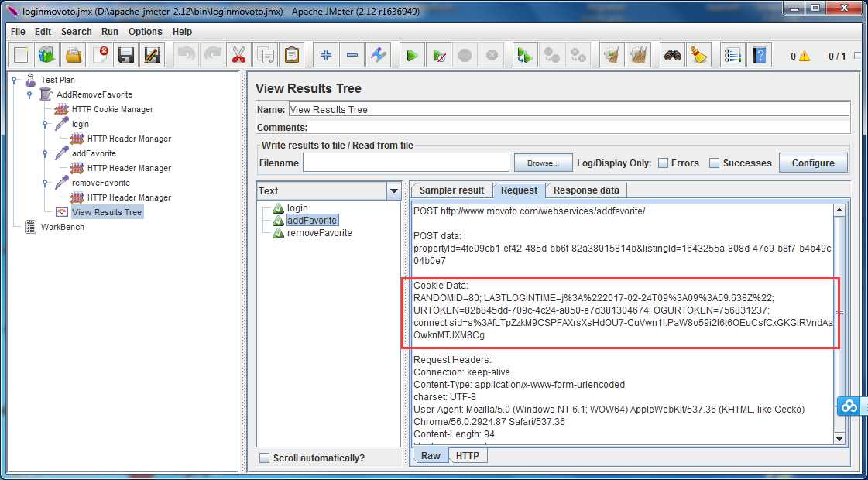Click the Name field containing View Results Tree
Viewport: 868px width, 480px height.
click(x=569, y=110)
